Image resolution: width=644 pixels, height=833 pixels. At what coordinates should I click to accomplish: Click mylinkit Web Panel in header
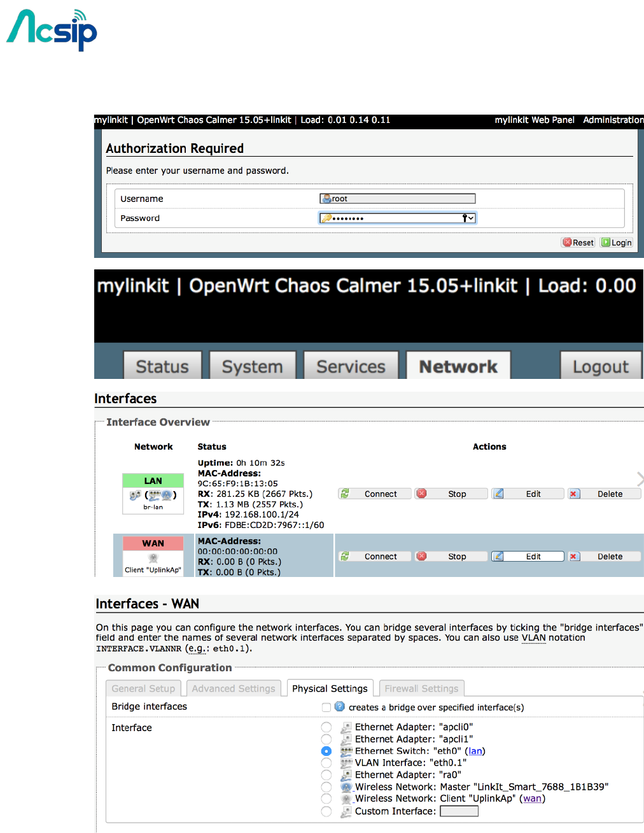tap(535, 120)
